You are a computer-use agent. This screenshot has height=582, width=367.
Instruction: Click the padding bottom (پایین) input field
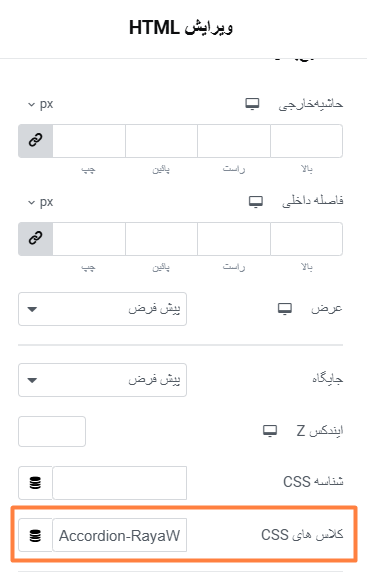click(161, 239)
